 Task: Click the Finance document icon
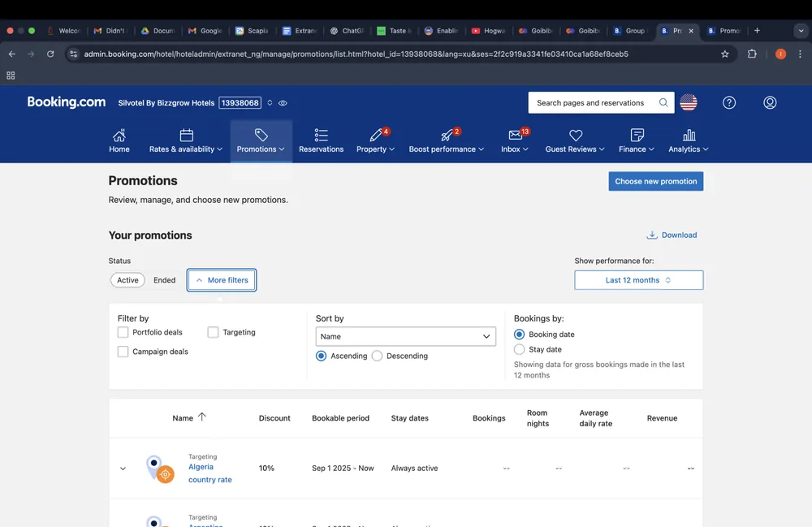637,135
